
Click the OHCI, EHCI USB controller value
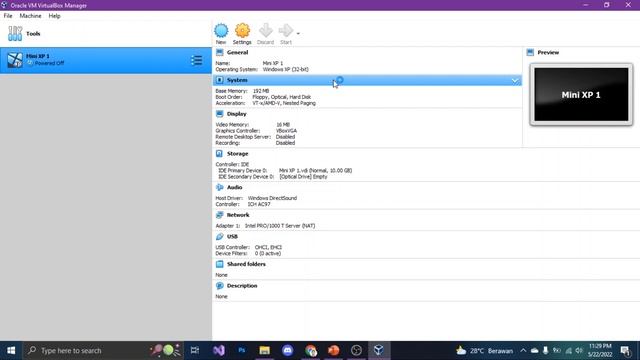point(268,247)
